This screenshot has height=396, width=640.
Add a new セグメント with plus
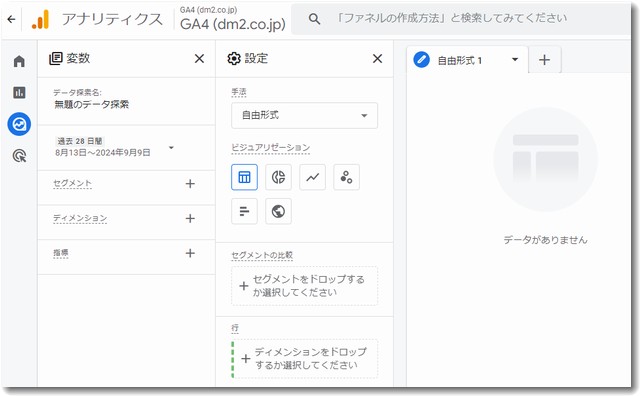click(190, 184)
